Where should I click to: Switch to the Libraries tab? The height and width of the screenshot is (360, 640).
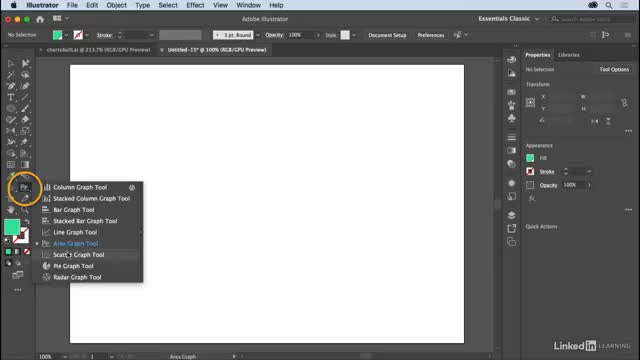tap(569, 55)
